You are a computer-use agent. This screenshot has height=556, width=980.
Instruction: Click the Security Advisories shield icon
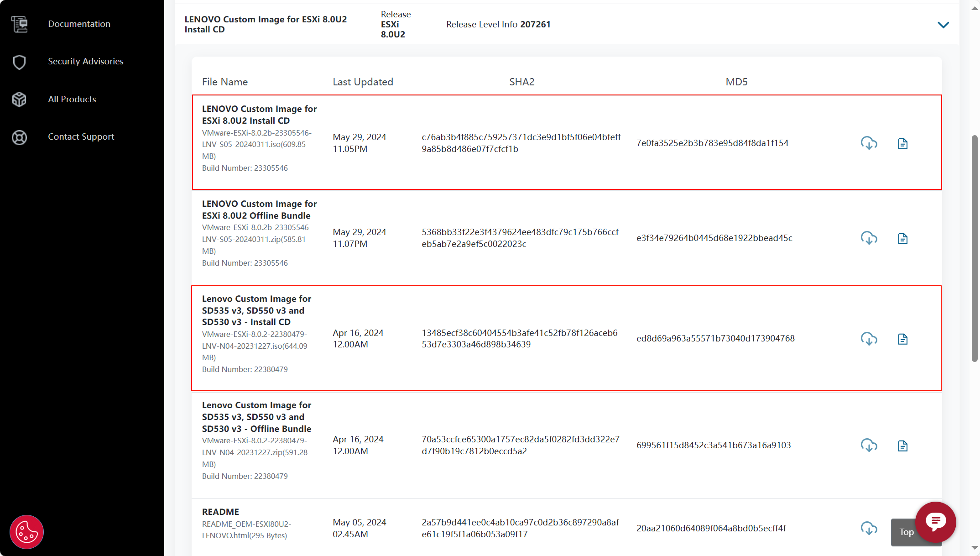19,62
